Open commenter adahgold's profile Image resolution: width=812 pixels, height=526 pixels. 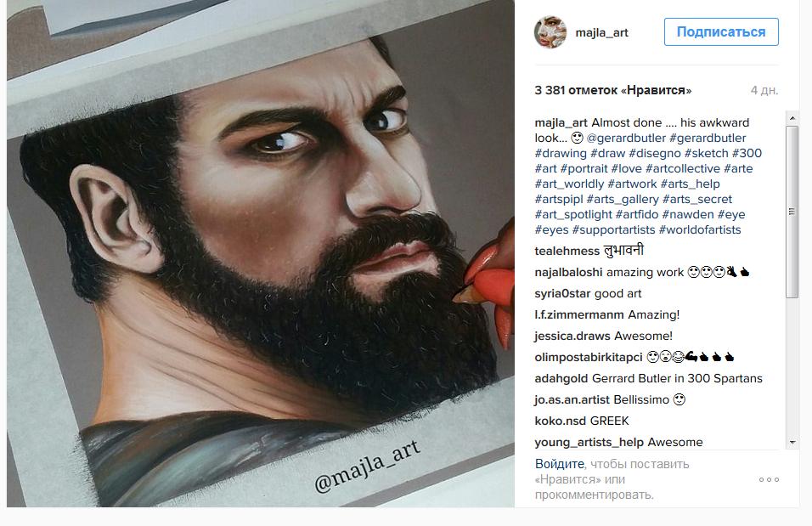pyautogui.click(x=561, y=378)
